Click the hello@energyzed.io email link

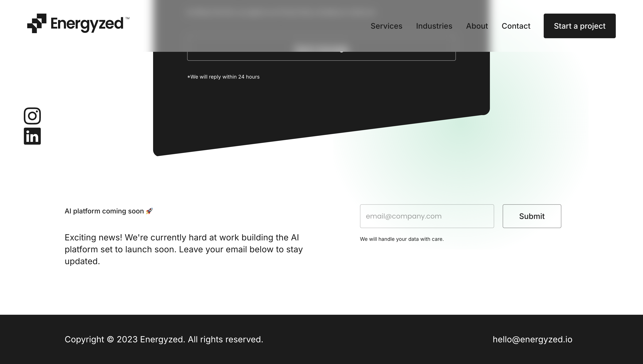[x=532, y=339]
